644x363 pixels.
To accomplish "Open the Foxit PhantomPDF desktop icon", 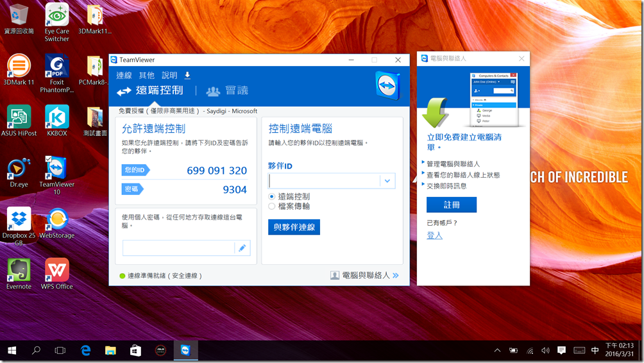I will pyautogui.click(x=56, y=74).
